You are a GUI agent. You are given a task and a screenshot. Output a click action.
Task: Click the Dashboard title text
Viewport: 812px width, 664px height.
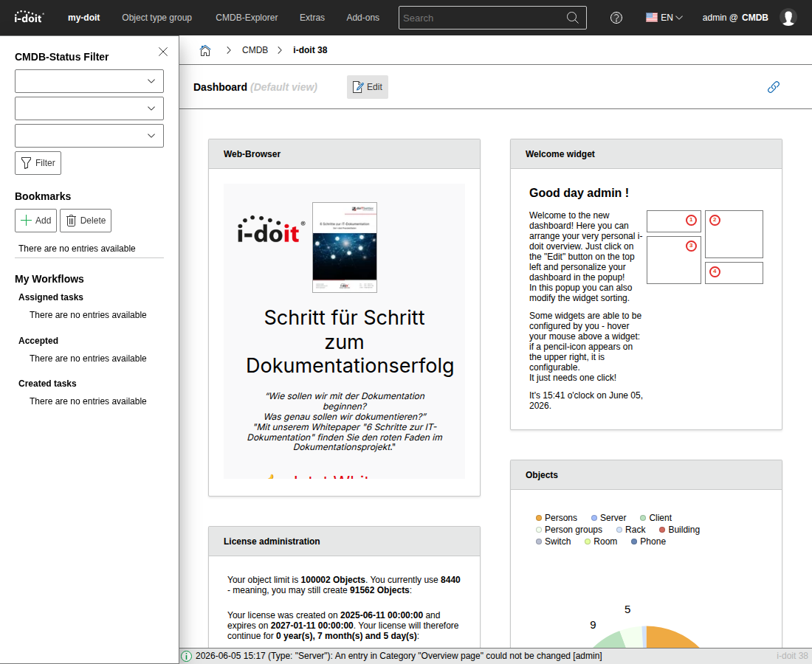coord(220,87)
